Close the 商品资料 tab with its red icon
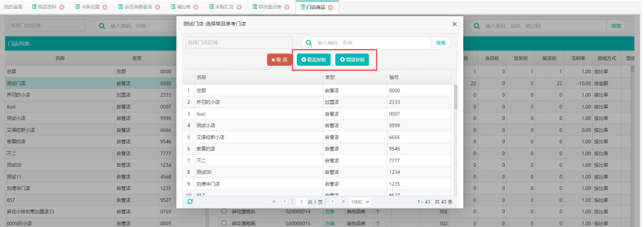This screenshot has width=644, height=227. [61, 7]
